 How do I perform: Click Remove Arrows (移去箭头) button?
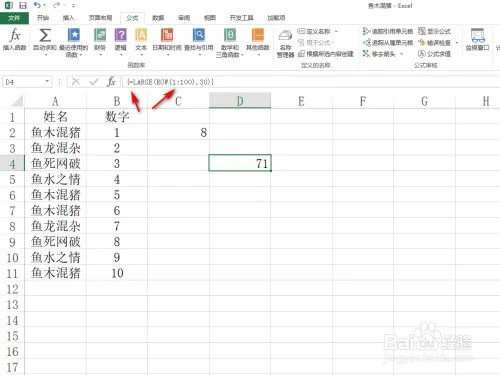pyautogui.click(x=379, y=54)
